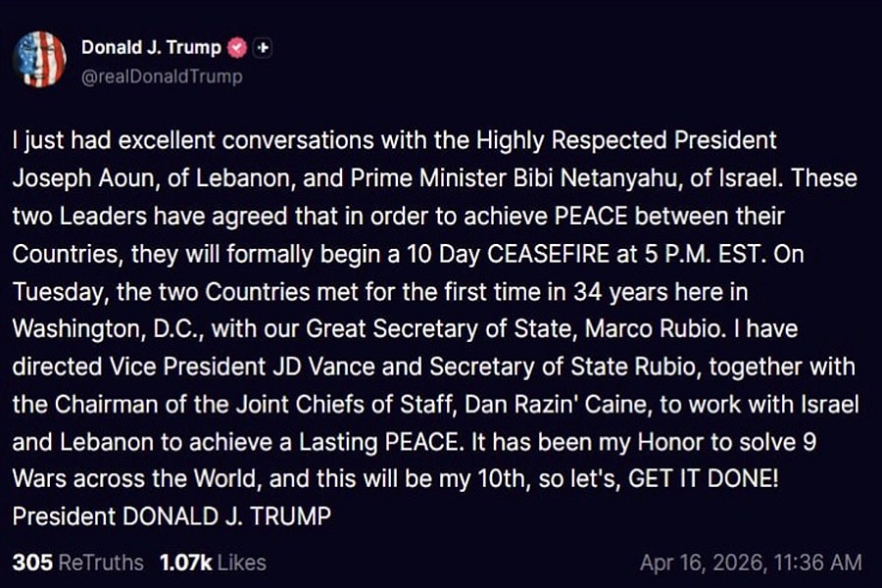Open the Donald J. Trump display name
882x588 pixels.
[x=151, y=47]
